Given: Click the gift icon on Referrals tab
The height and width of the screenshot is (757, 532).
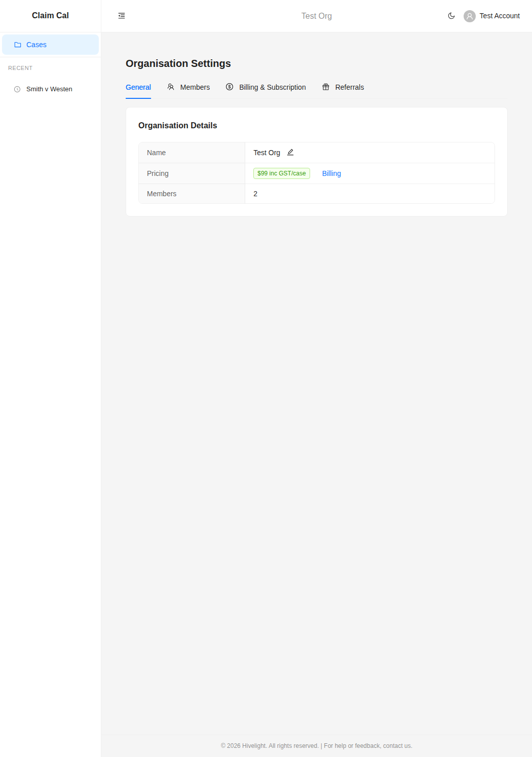Looking at the screenshot, I should point(326,87).
